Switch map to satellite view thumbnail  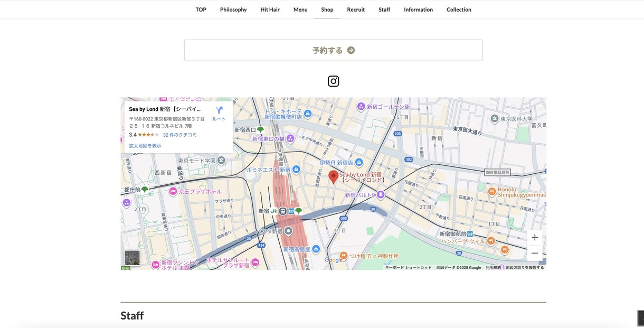(x=132, y=258)
